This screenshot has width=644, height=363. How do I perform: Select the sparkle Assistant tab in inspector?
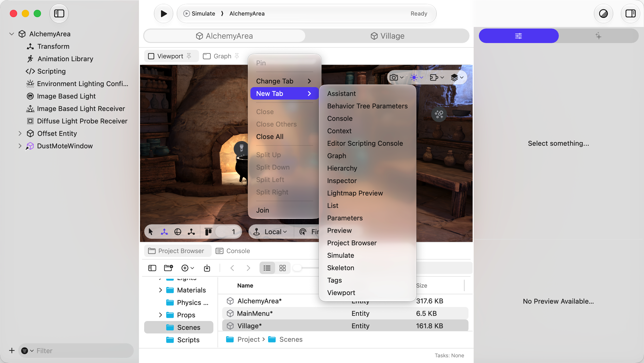(x=598, y=36)
